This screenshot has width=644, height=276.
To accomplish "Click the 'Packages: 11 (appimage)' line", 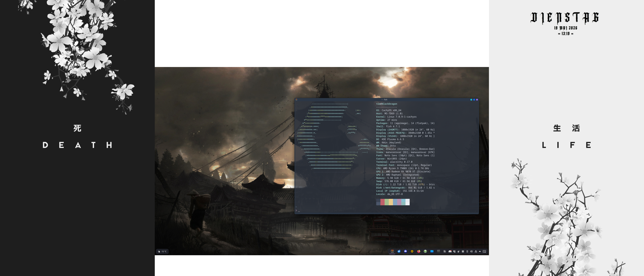I will [x=405, y=123].
